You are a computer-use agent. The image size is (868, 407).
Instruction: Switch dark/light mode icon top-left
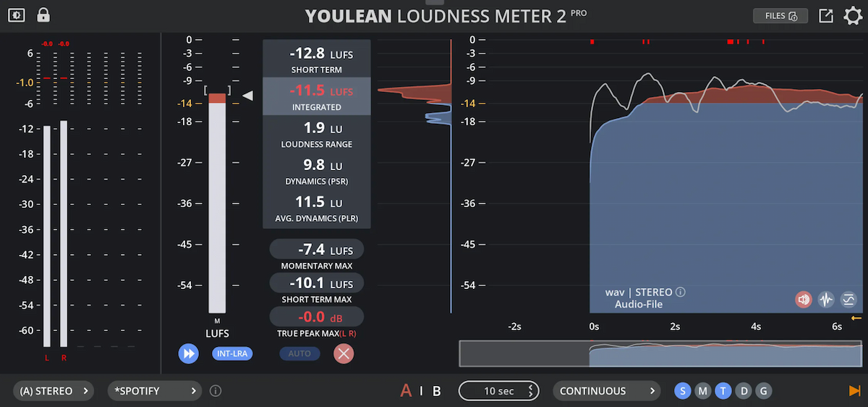point(17,14)
